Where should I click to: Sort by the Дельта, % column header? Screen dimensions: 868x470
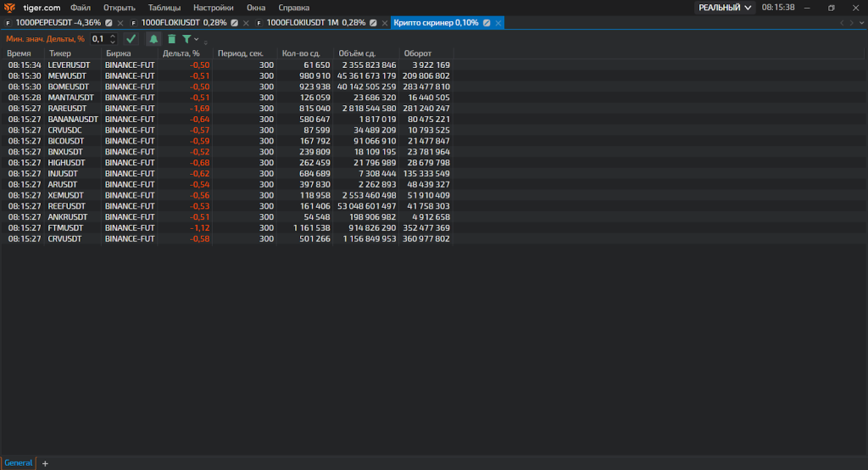181,53
